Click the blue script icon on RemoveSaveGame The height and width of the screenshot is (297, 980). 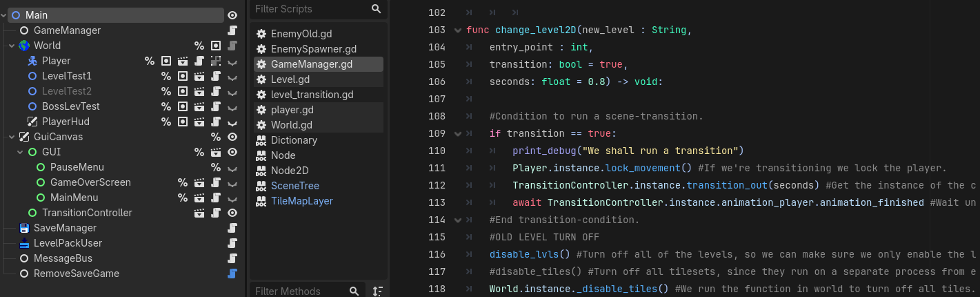point(233,274)
